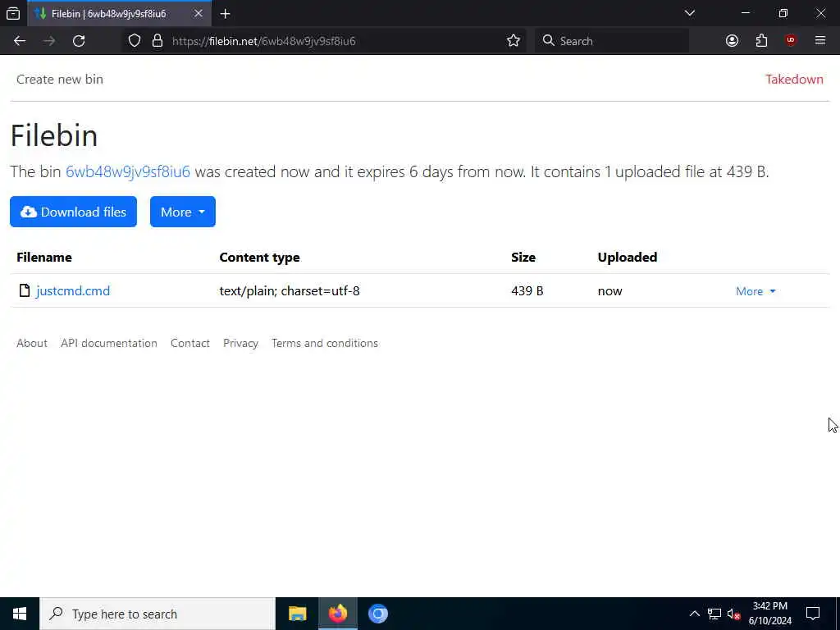Click the Uploaded column header
This screenshot has width=840, height=630.
pyautogui.click(x=628, y=257)
